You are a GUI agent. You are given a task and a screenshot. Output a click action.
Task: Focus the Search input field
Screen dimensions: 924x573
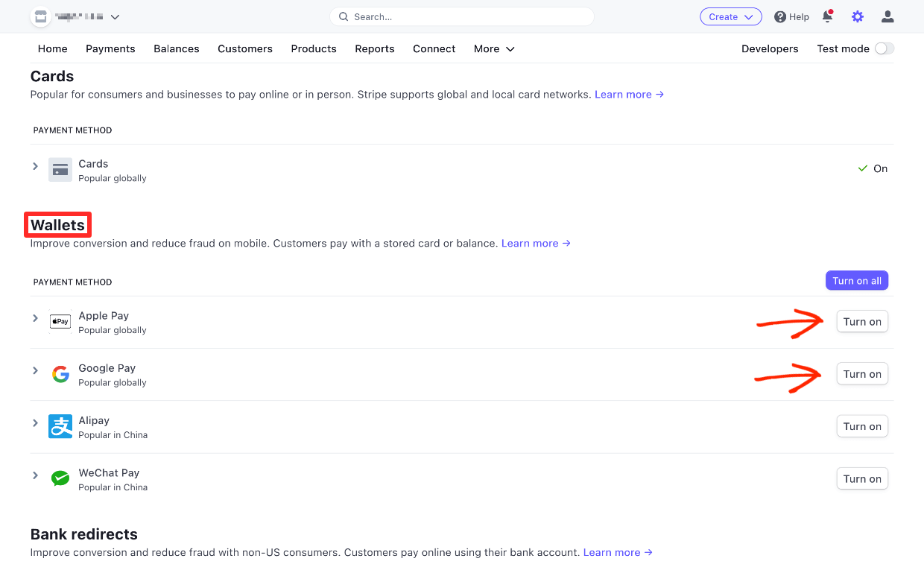click(x=462, y=16)
